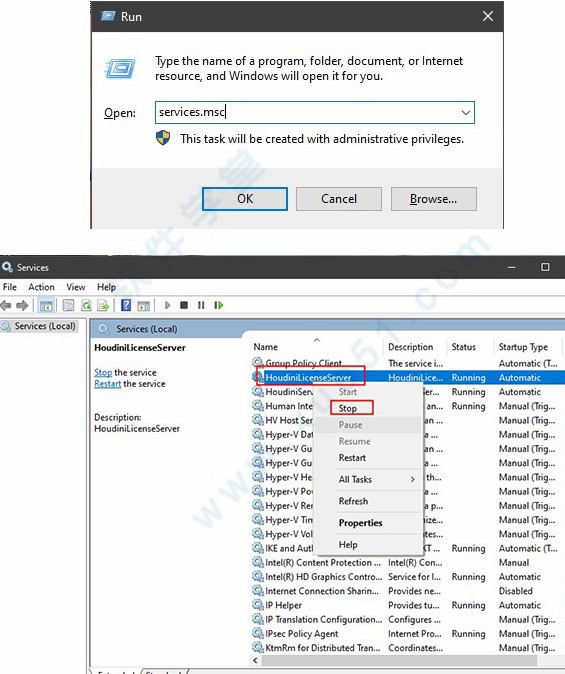This screenshot has width=565, height=674.
Task: Open the View menu in Services
Action: pyautogui.click(x=76, y=287)
